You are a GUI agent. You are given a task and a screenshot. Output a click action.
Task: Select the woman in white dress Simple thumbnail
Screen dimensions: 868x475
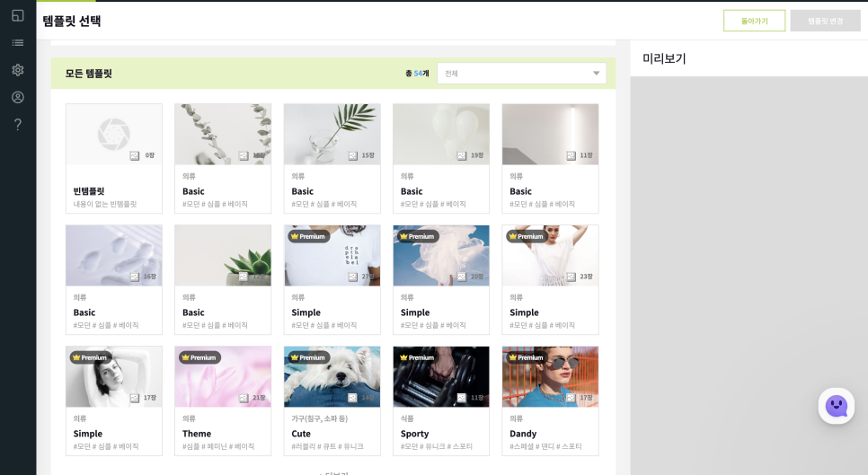point(550,256)
